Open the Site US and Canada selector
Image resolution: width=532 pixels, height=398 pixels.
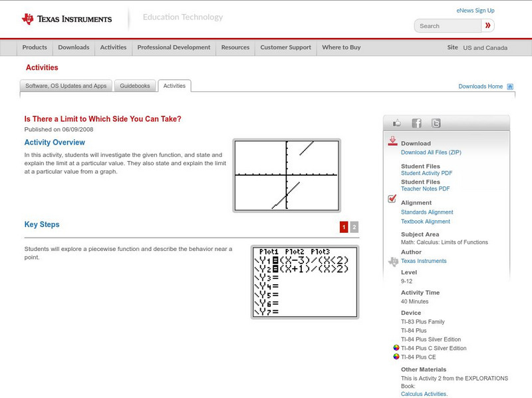point(477,47)
